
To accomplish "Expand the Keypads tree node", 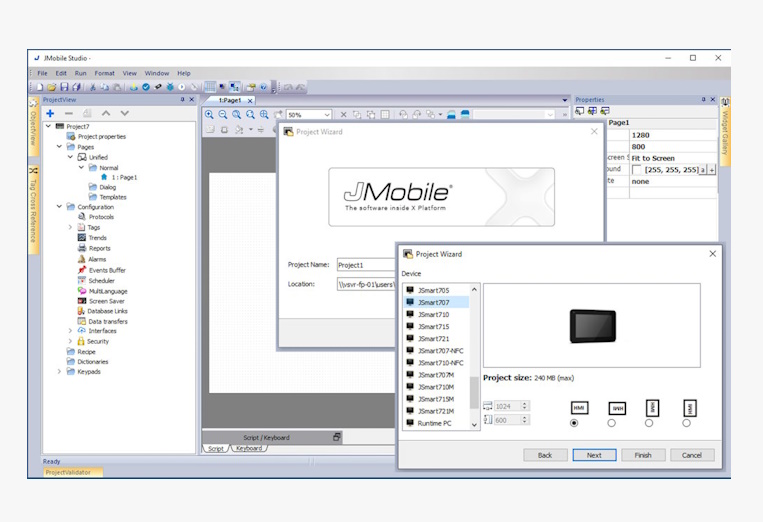I will pyautogui.click(x=59, y=371).
